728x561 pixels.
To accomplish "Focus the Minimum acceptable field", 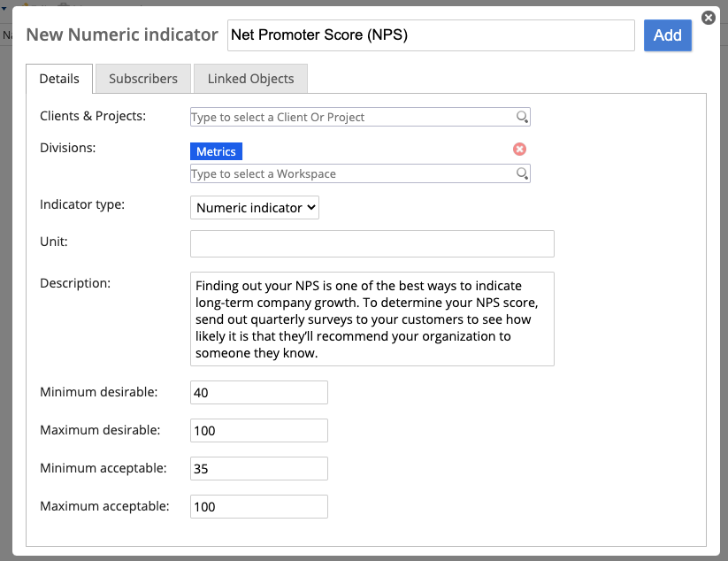I will tap(259, 469).
